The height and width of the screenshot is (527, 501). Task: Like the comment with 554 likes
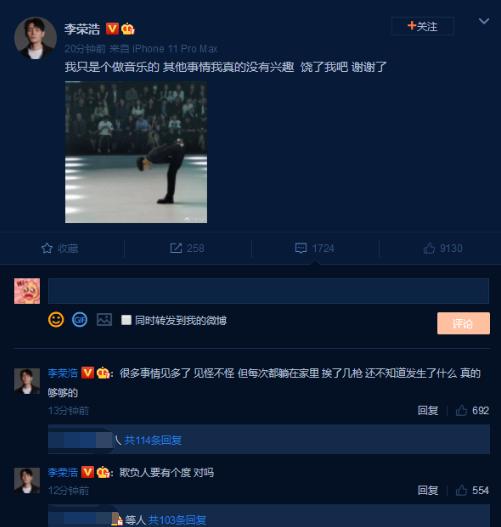(x=461, y=490)
